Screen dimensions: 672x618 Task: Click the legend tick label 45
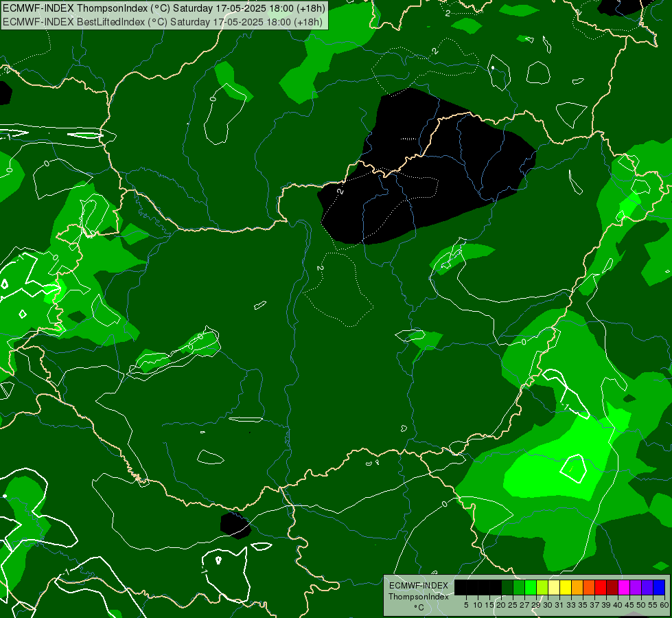point(629,605)
